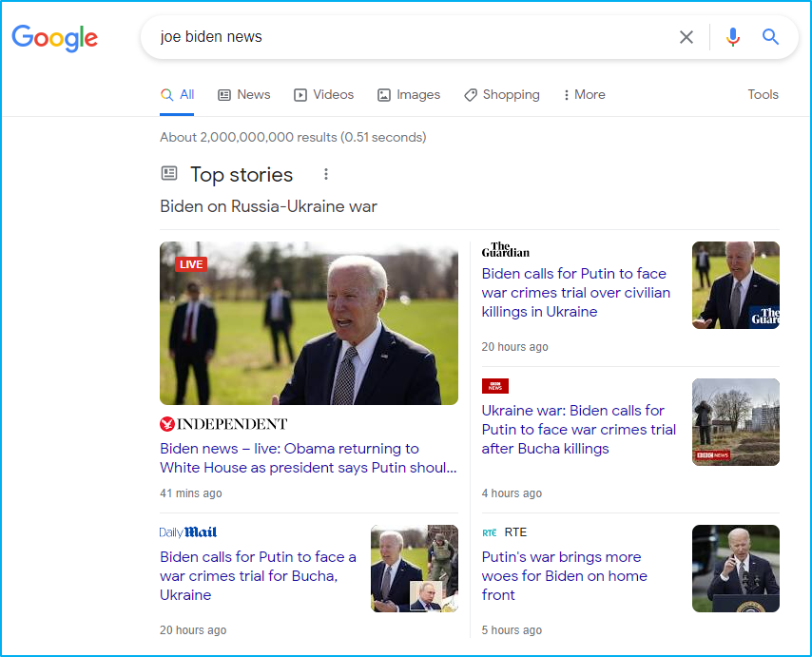Open the large LIVE Biden photo

(x=309, y=323)
